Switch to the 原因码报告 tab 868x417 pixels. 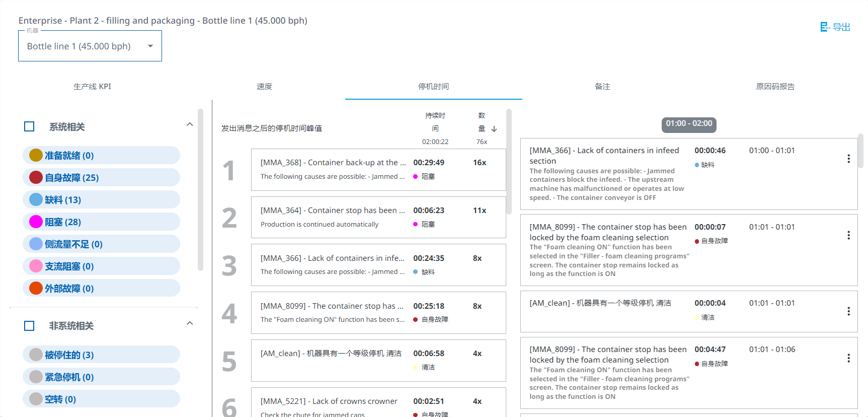pyautogui.click(x=775, y=87)
